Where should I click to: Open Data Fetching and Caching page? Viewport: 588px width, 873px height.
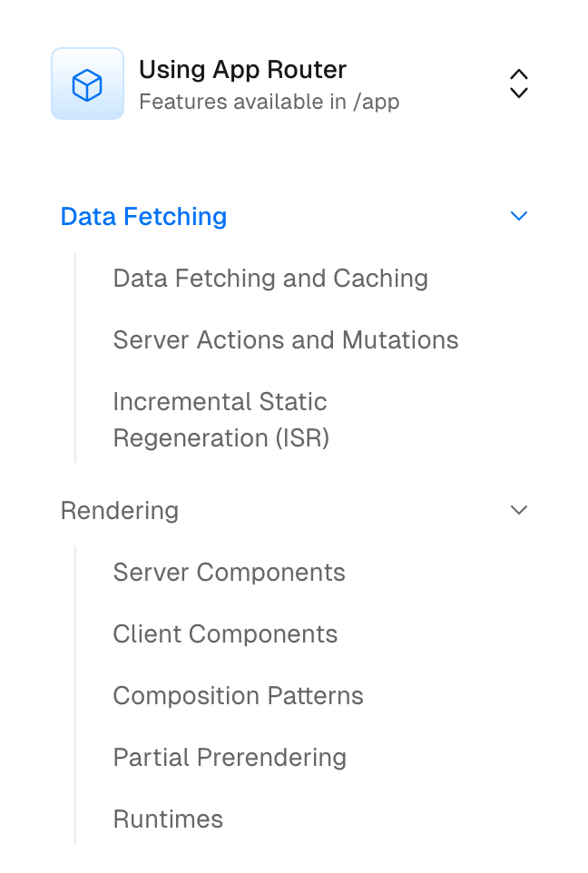tap(270, 279)
